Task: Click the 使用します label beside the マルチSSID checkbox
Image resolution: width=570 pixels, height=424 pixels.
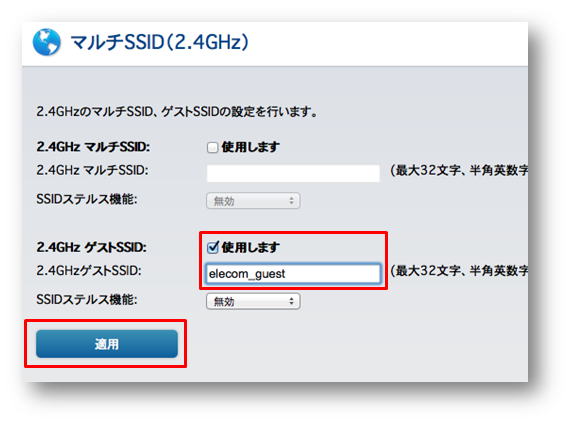Action: [x=250, y=147]
